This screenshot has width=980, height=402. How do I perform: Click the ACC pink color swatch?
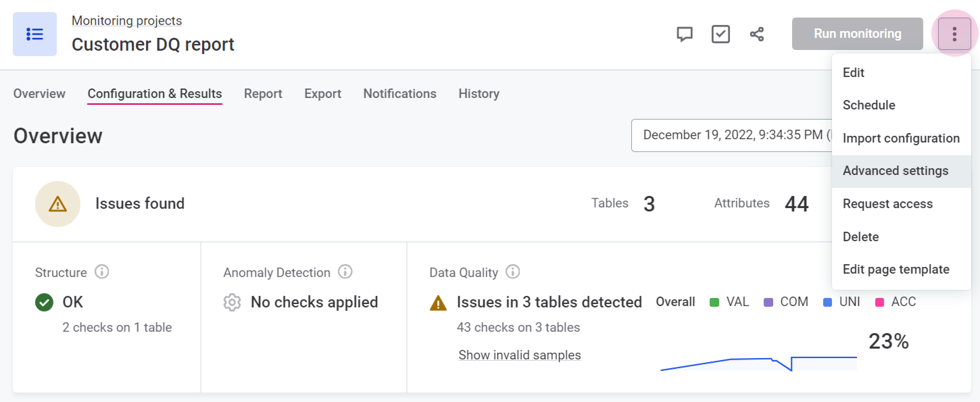[x=879, y=302]
